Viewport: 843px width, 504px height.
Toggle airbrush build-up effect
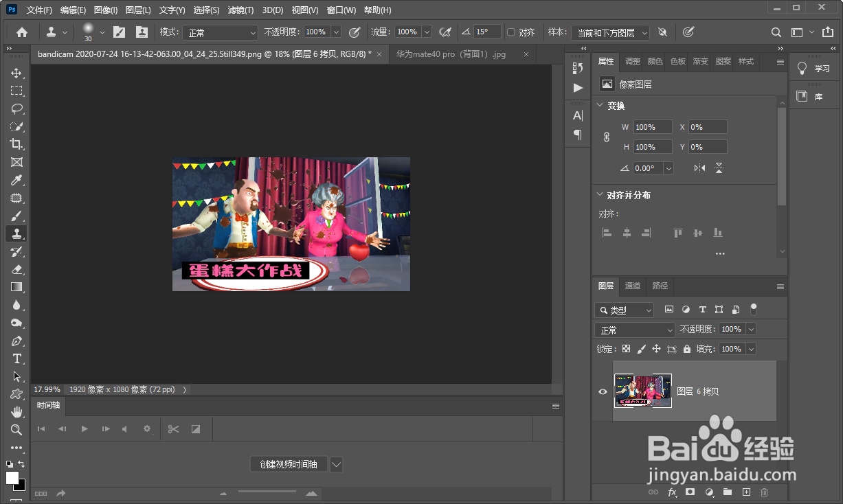click(x=445, y=32)
